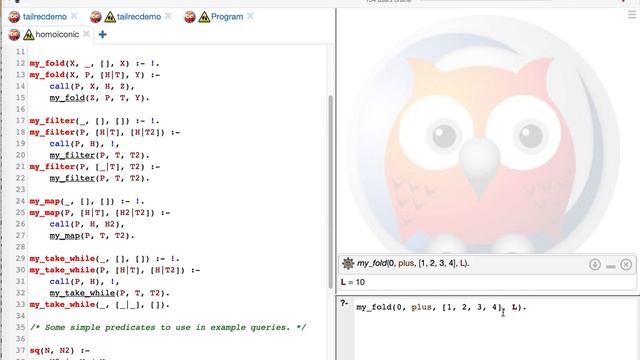Click the warning icon on Program tab

pyautogui.click(x=204, y=17)
